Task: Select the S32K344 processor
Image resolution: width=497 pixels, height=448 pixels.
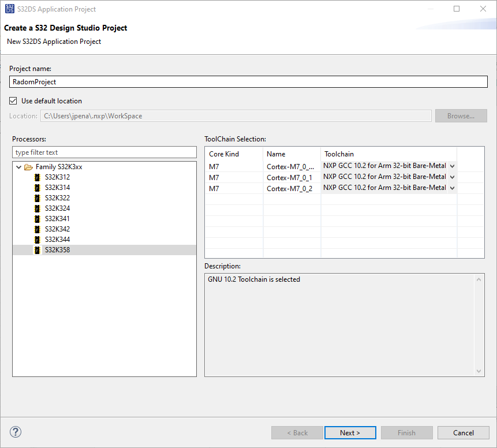Action: click(x=55, y=239)
